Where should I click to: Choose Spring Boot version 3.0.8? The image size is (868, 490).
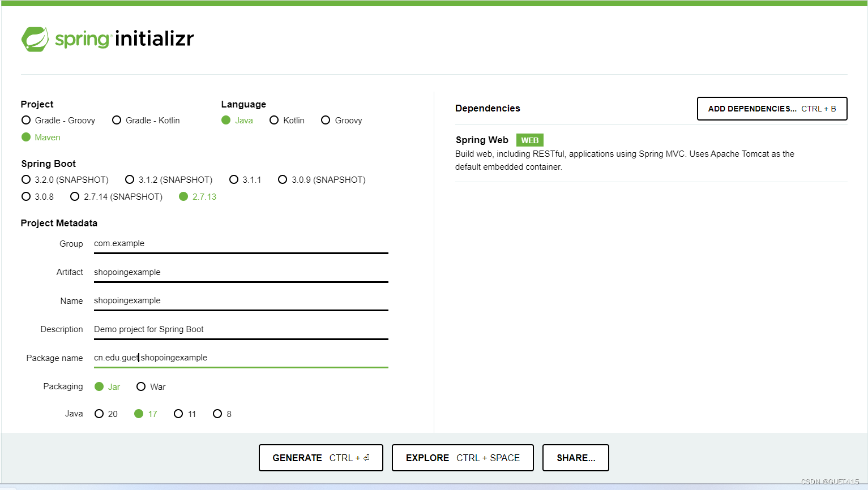click(x=37, y=197)
